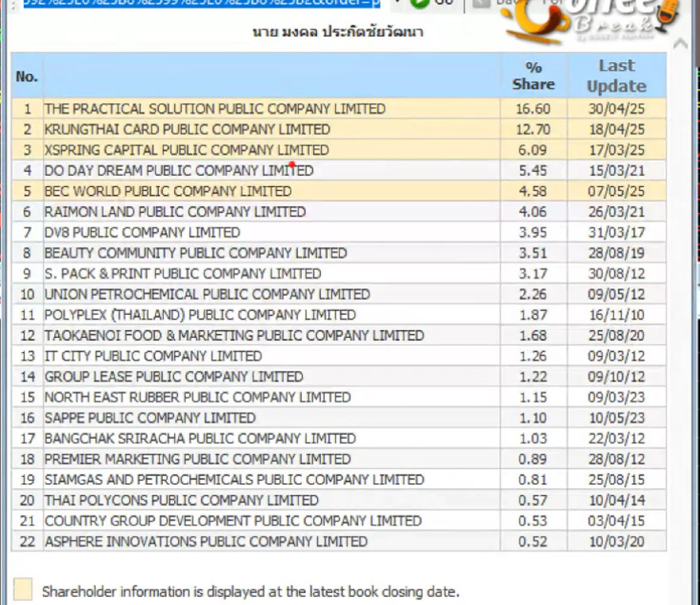
Task: Select NORTH EAST RUBBER PUBLIC COMPANY LIMITED
Action: (x=197, y=397)
